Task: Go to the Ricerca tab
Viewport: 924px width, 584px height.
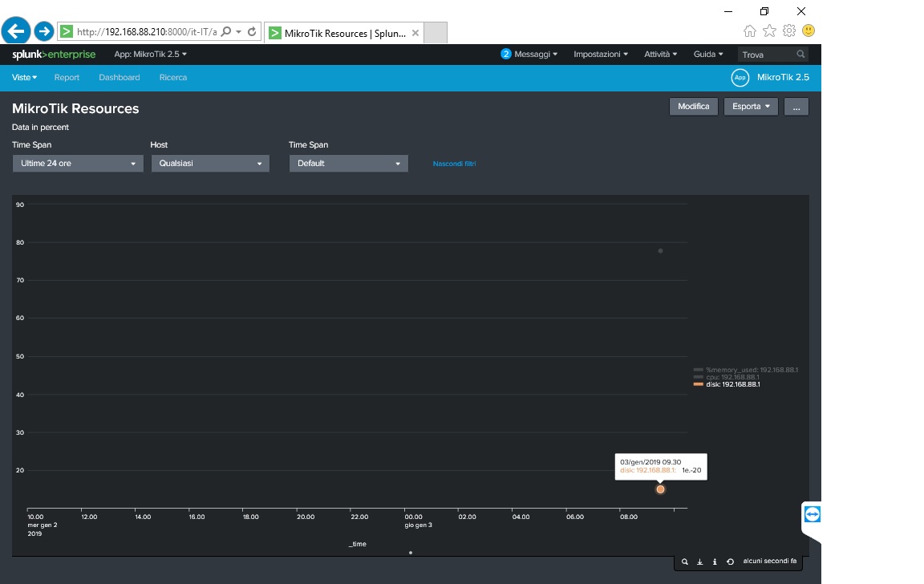Action: (x=172, y=78)
